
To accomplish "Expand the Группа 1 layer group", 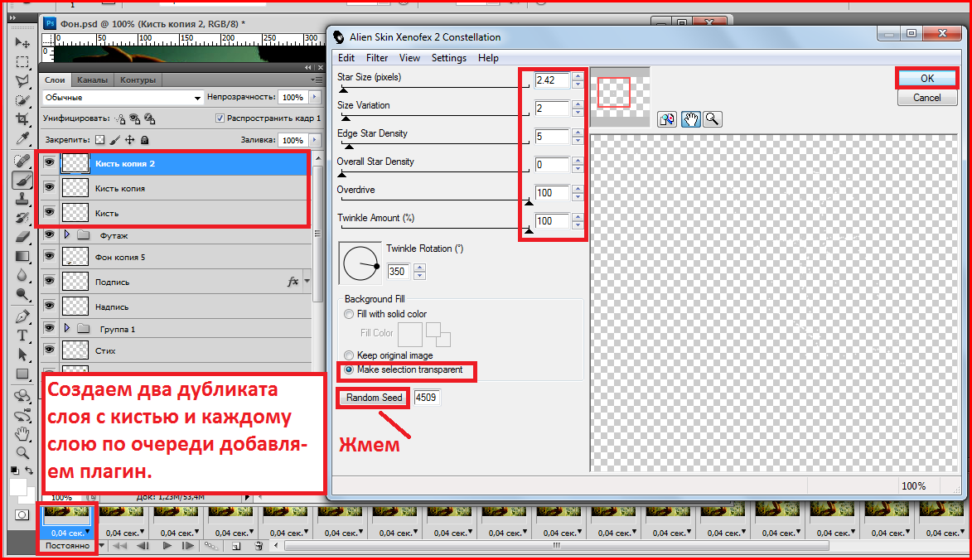I will pyautogui.click(x=67, y=328).
